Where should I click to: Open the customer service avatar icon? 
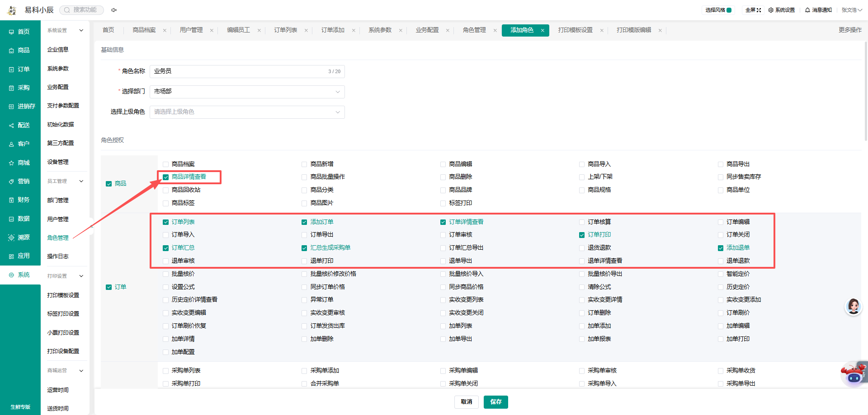pos(853,307)
